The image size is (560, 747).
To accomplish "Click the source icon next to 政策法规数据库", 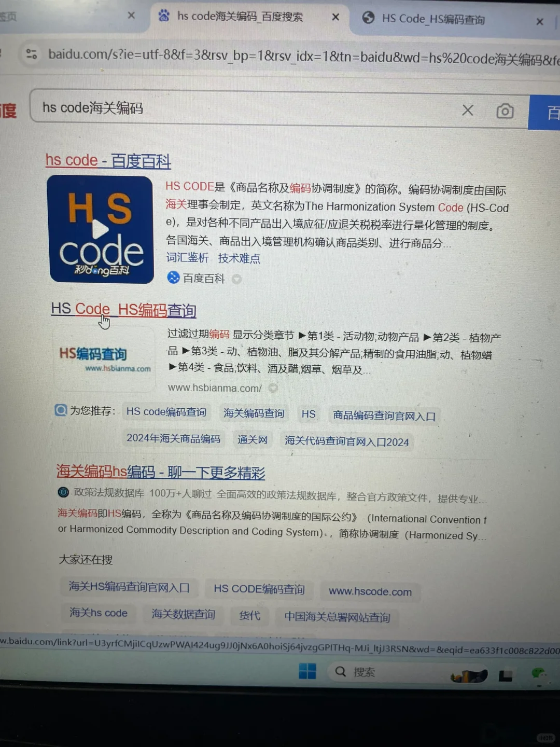I will click(x=63, y=492).
